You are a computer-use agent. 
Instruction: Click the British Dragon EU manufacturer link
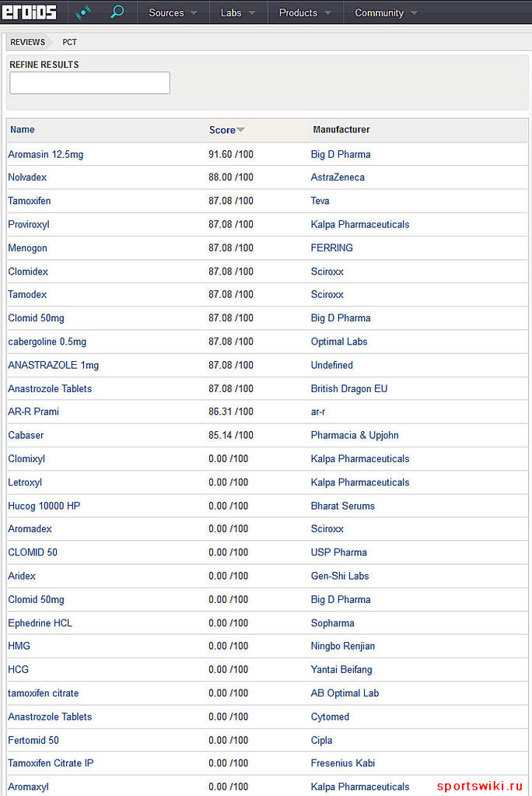349,388
